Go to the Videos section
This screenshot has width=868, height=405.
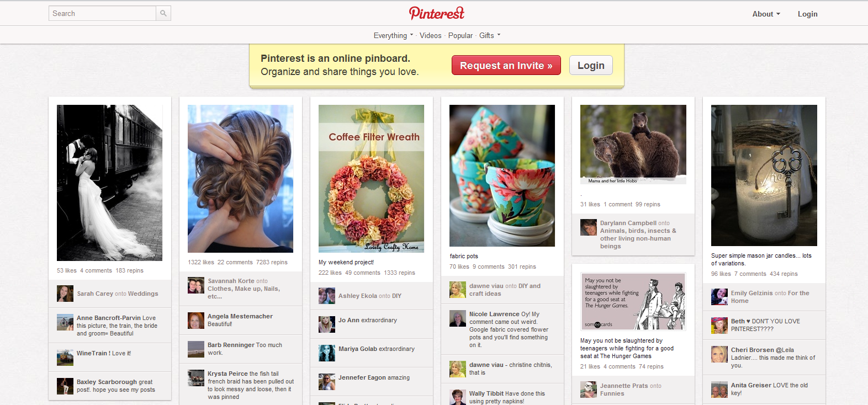pos(431,35)
